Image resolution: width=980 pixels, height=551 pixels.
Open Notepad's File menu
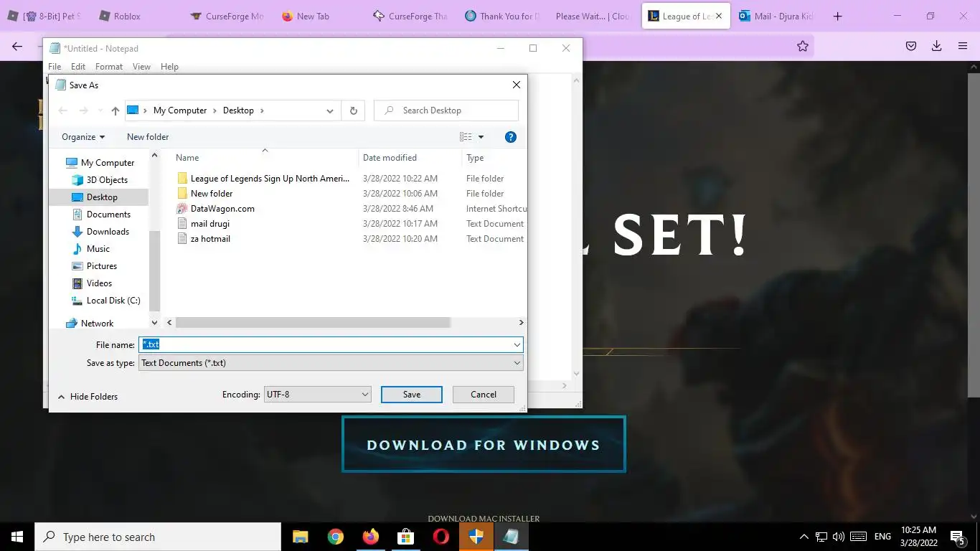click(x=55, y=67)
